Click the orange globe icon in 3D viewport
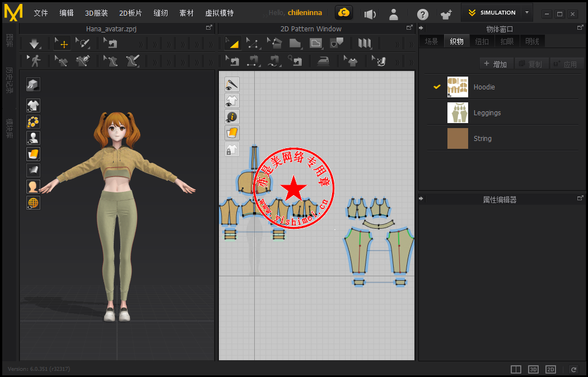 pos(33,203)
